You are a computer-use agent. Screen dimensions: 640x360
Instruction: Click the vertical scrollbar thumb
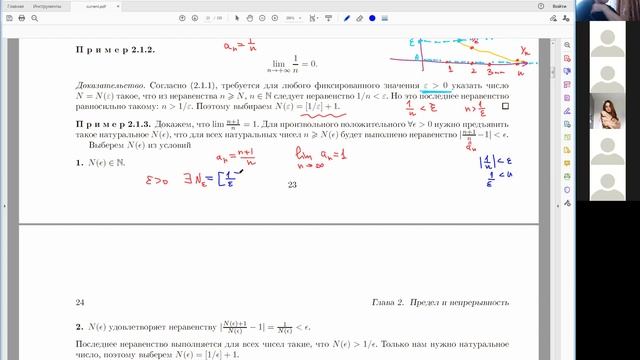tap(553, 72)
